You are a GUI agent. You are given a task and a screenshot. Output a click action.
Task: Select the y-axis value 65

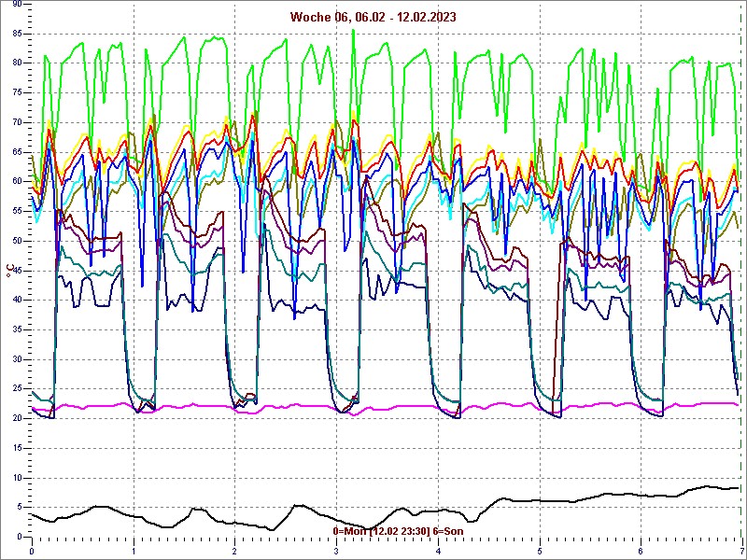coord(16,152)
